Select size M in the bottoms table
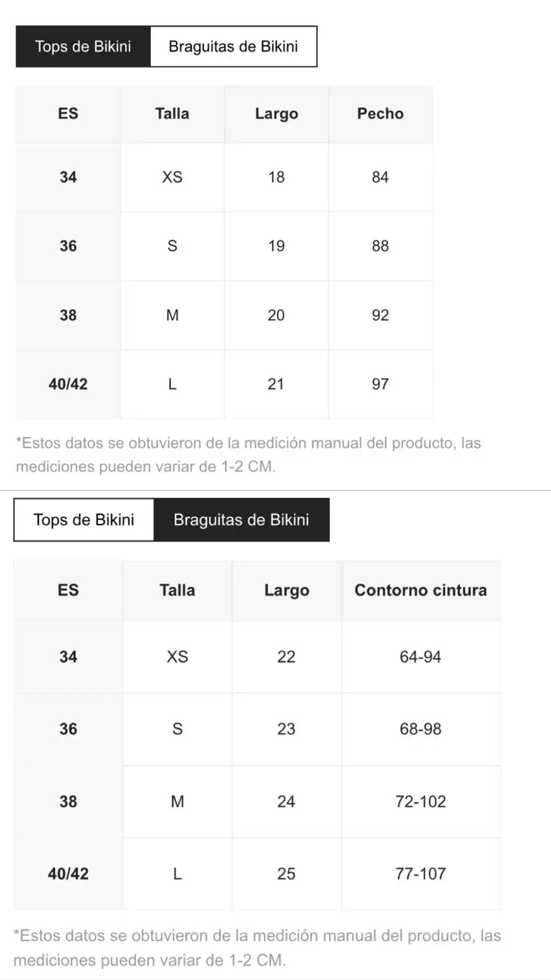 (178, 802)
